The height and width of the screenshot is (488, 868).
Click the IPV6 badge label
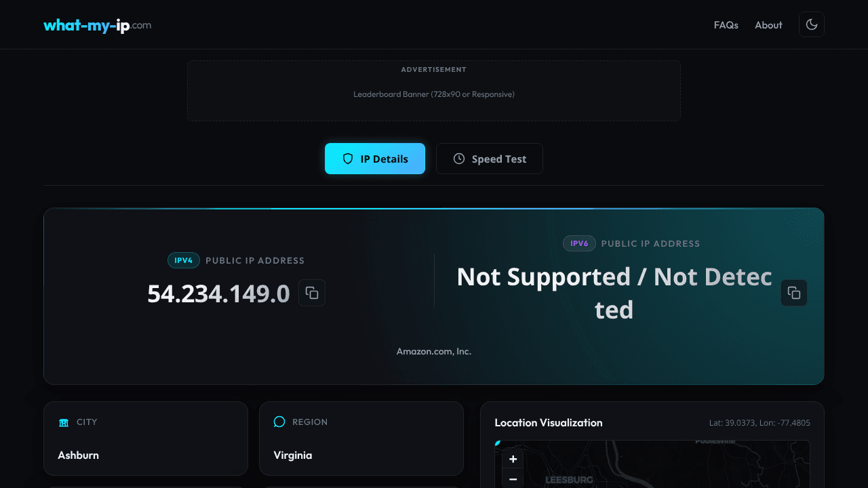pyautogui.click(x=579, y=243)
